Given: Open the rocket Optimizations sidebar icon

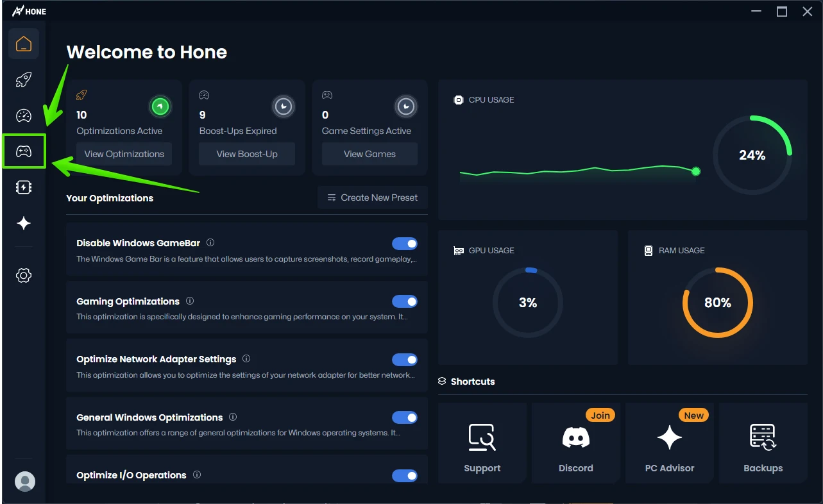Looking at the screenshot, I should [24, 80].
